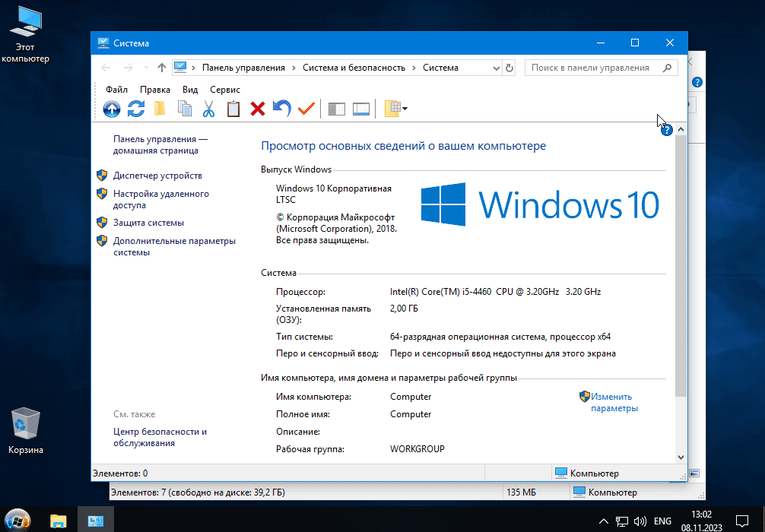Toggle the navigation pane toolbar button
Screen dimensions: 765x532
(x=337, y=109)
